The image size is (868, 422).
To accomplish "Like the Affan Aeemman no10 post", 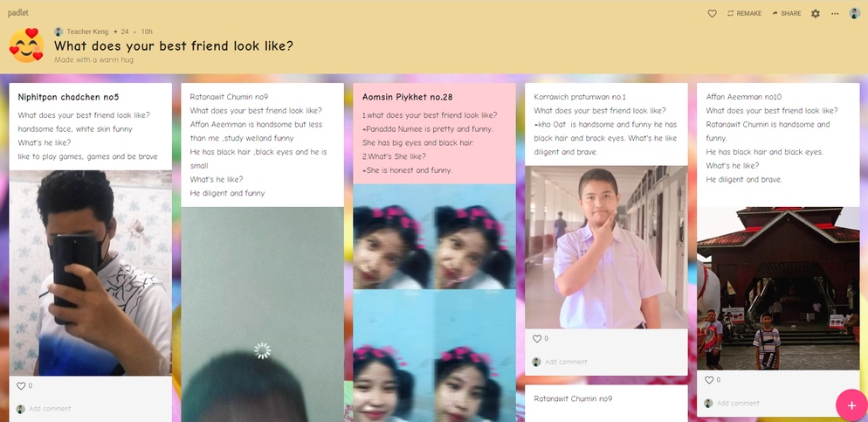I will 708,380.
